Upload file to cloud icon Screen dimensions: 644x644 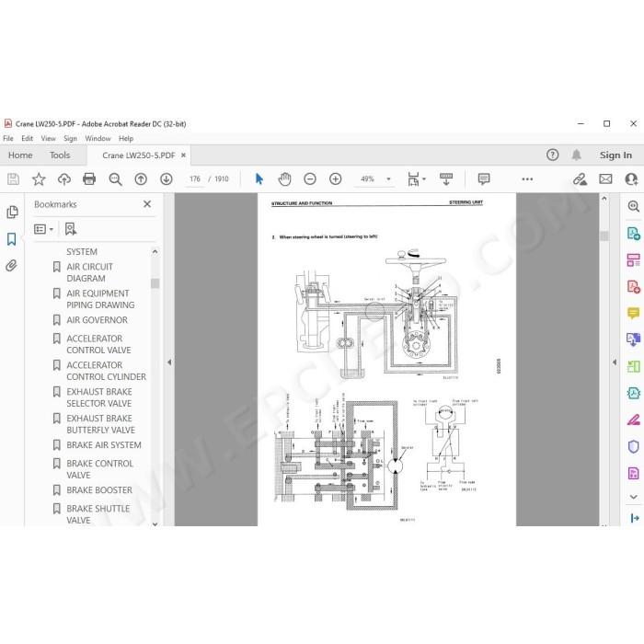64,179
